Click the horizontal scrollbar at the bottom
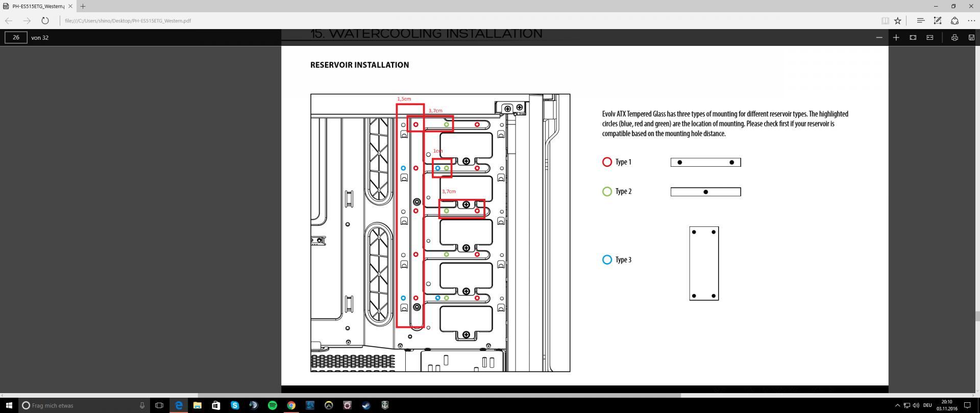980x413 pixels. point(439,395)
